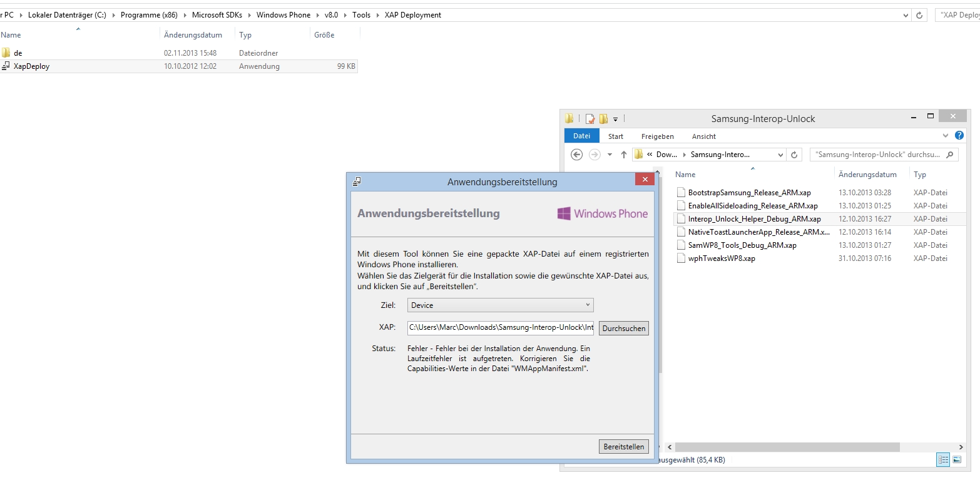Refresh the Samsung-Interop-Unlock folder view
980x480 pixels.
click(x=795, y=155)
